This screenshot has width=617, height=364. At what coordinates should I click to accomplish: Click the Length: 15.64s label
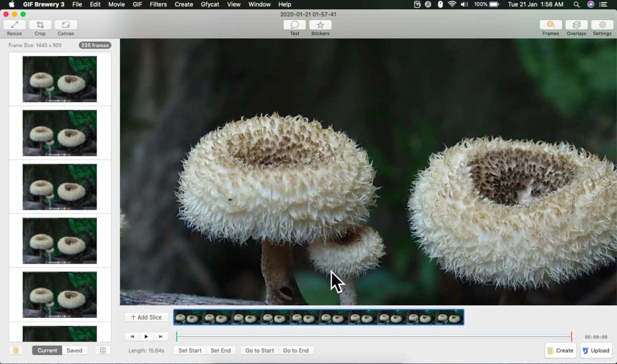(x=147, y=351)
